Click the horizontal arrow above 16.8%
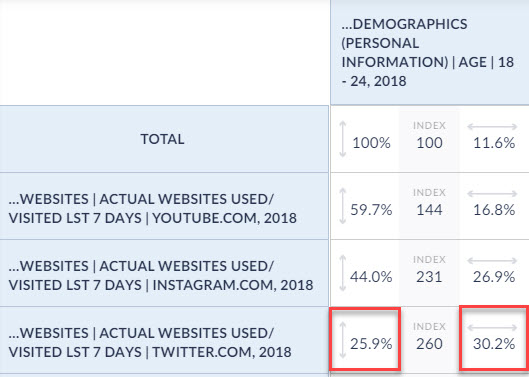The width and height of the screenshot is (529, 377). [x=492, y=194]
